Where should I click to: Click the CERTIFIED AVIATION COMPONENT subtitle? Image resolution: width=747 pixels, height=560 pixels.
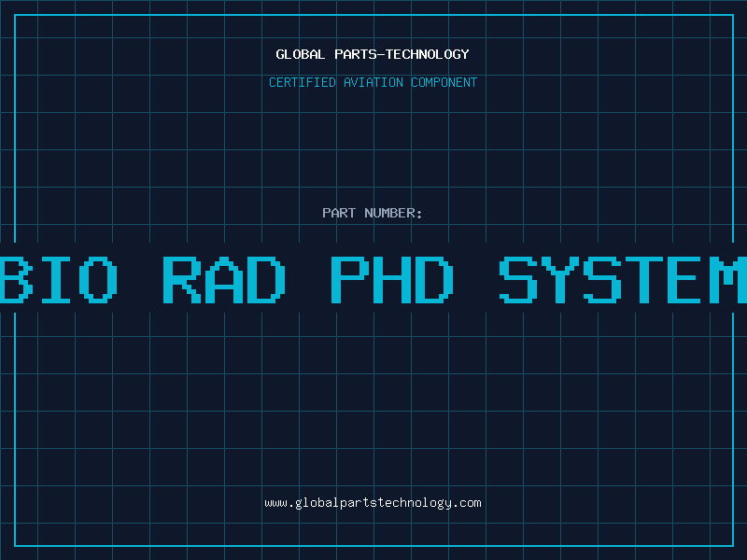(373, 82)
